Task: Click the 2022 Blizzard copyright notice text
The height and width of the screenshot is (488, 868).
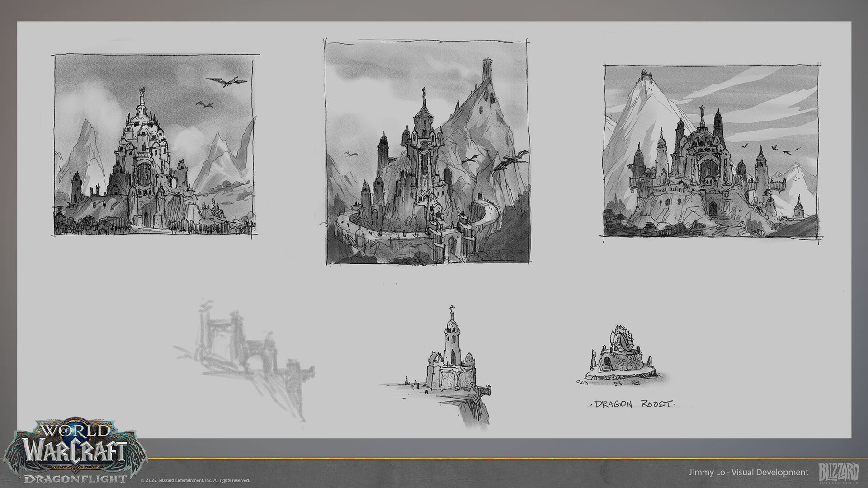Action: [x=195, y=480]
